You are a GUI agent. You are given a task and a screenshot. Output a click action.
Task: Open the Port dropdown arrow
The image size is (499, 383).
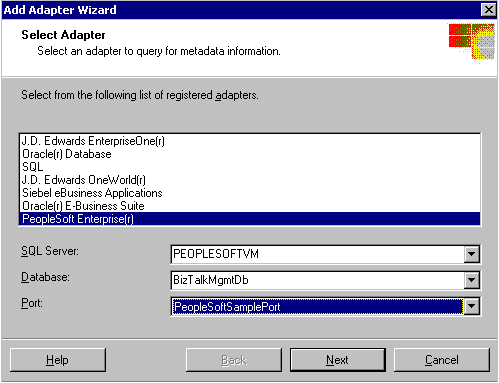point(472,306)
